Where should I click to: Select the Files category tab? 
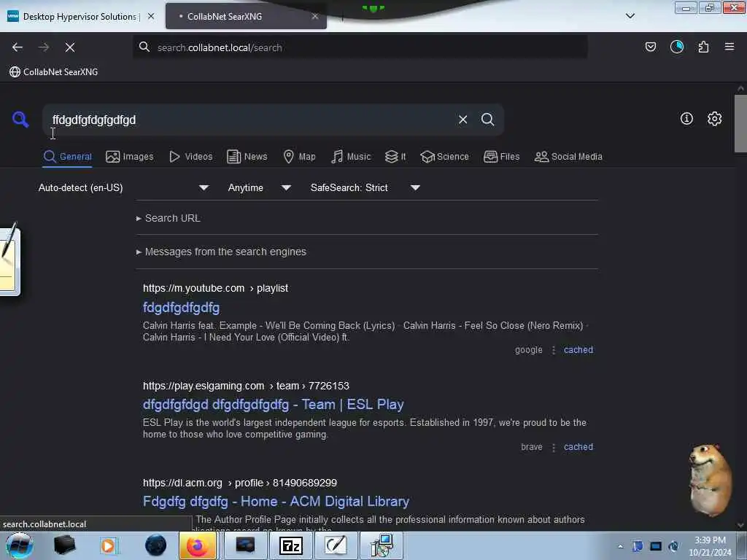point(501,157)
